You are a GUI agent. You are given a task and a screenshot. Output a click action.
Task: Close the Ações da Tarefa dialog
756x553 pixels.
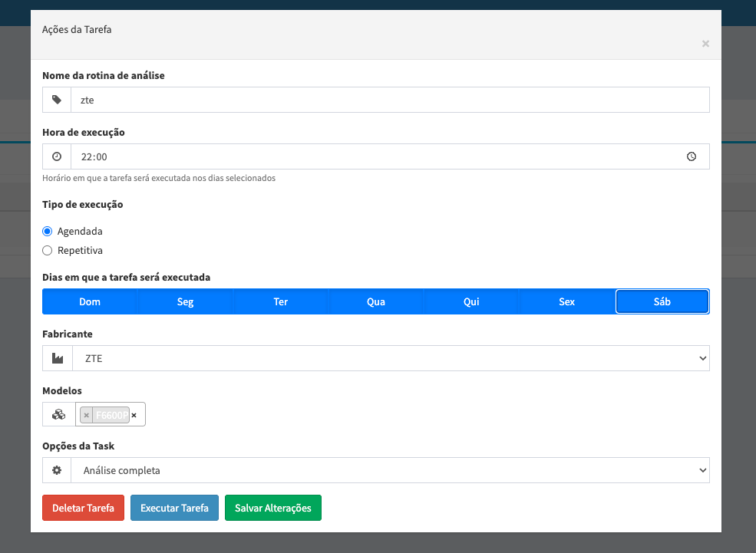705,44
